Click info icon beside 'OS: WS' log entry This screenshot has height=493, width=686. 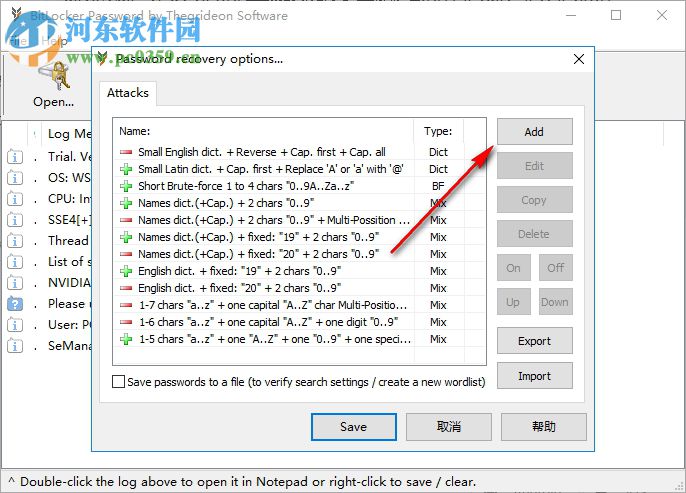tap(15, 178)
